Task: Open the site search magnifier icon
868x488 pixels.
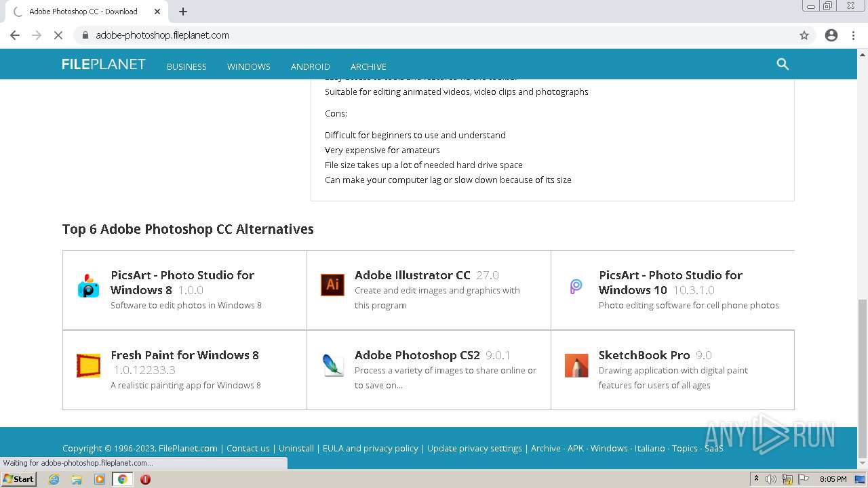Action: click(x=783, y=64)
